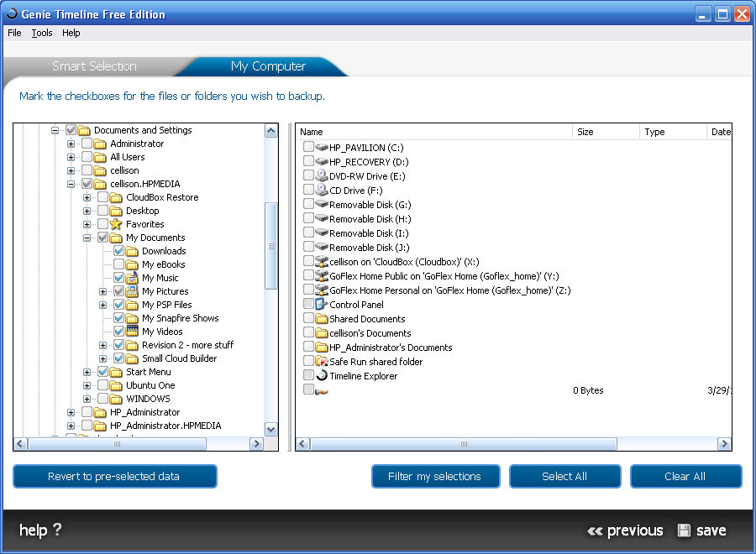Viewport: 756px width, 554px height.
Task: Click the My Music folder icon
Action: 132,278
